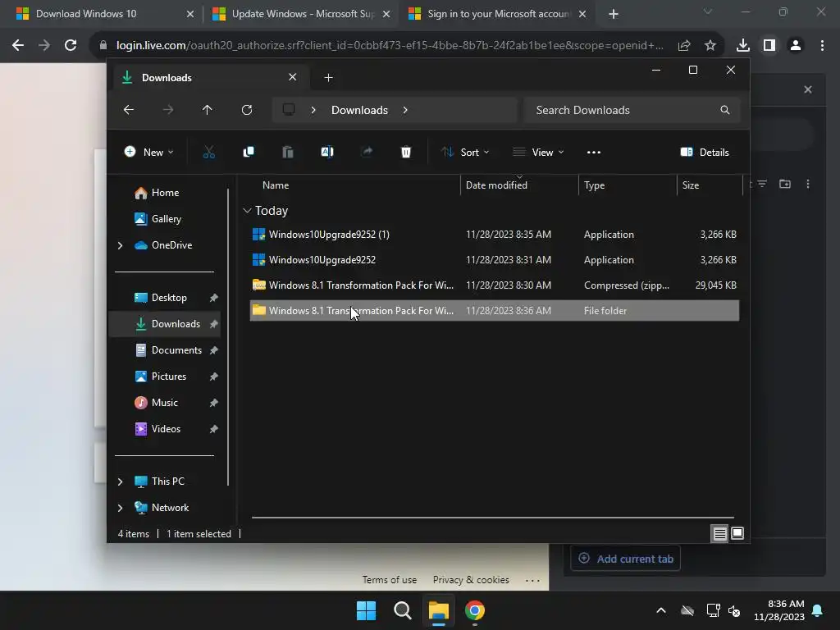840x630 pixels.
Task: Open Videos in navigation pane
Action: coord(166,429)
